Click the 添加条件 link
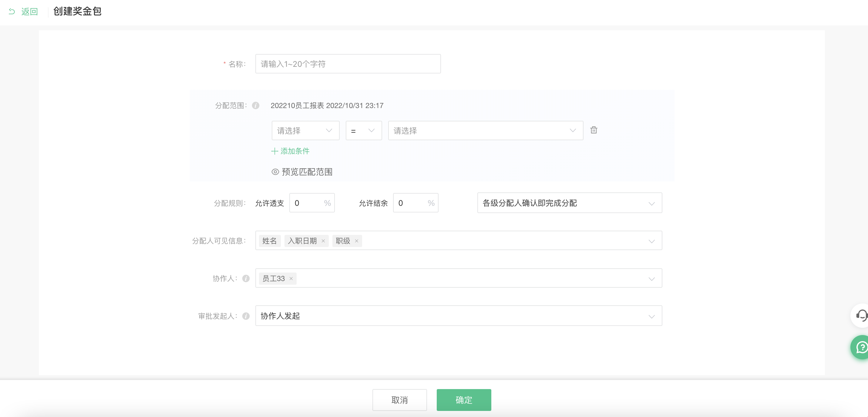This screenshot has height=417, width=868. [295, 151]
